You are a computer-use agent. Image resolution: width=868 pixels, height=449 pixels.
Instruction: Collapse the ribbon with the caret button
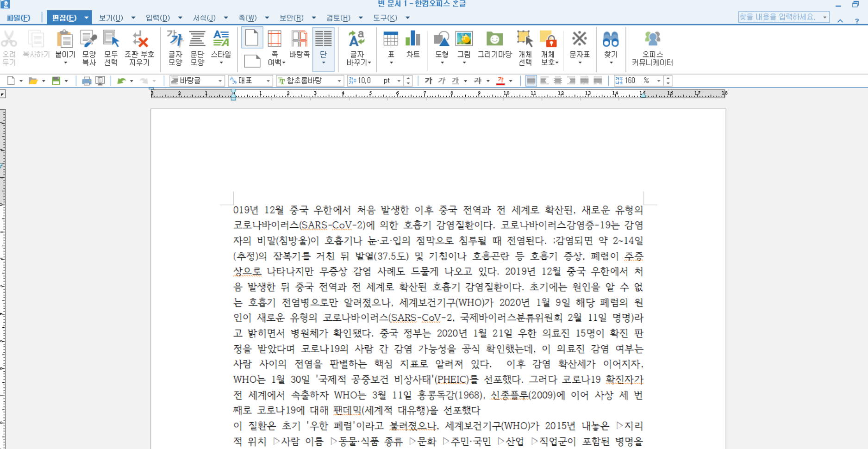click(840, 21)
